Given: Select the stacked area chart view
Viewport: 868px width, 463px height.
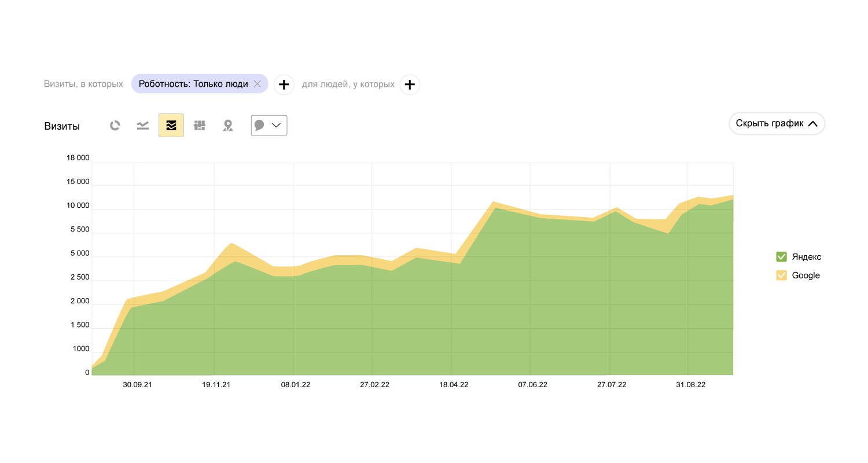Looking at the screenshot, I should point(171,126).
